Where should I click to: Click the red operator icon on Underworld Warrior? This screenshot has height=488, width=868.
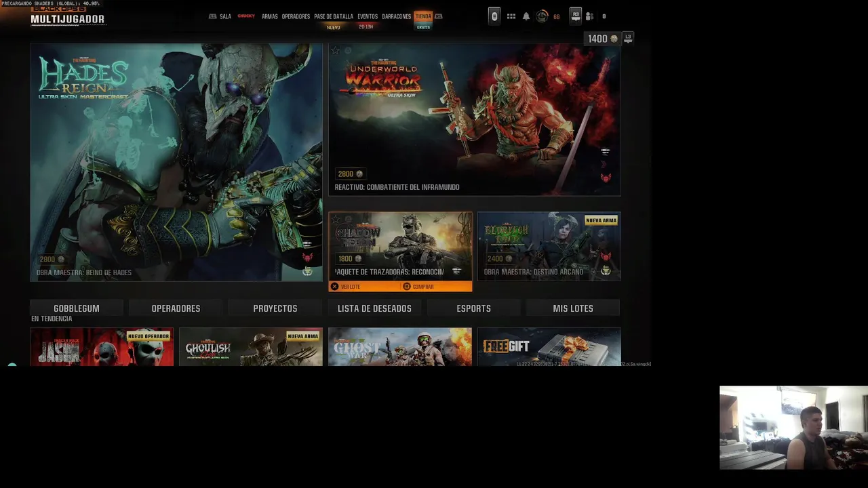pos(606,178)
